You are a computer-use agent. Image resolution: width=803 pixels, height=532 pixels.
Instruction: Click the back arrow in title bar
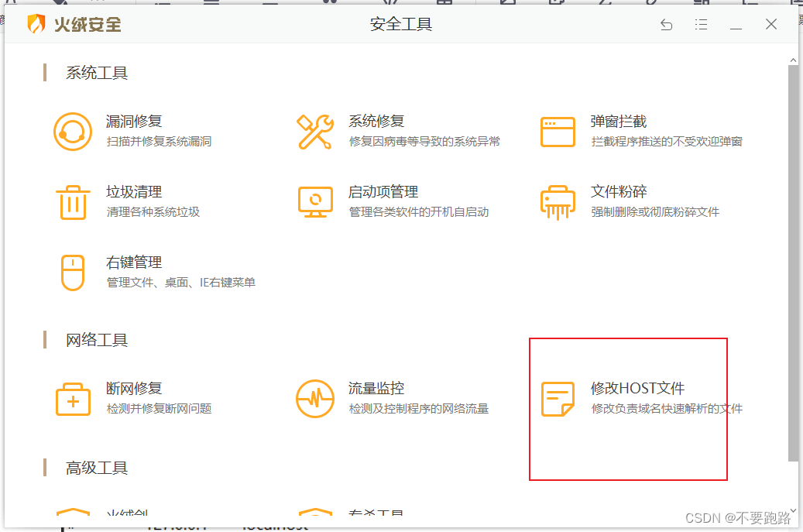tap(666, 24)
